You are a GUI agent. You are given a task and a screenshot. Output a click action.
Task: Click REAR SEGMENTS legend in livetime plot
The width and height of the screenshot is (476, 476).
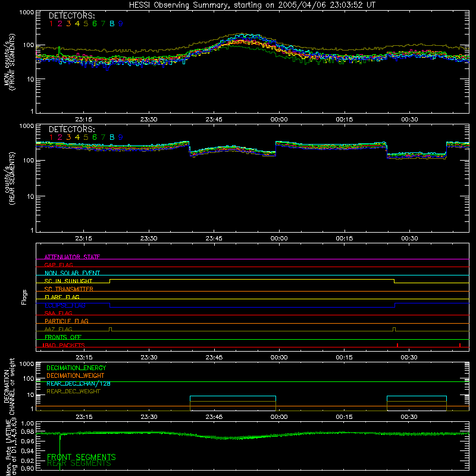coord(79,464)
